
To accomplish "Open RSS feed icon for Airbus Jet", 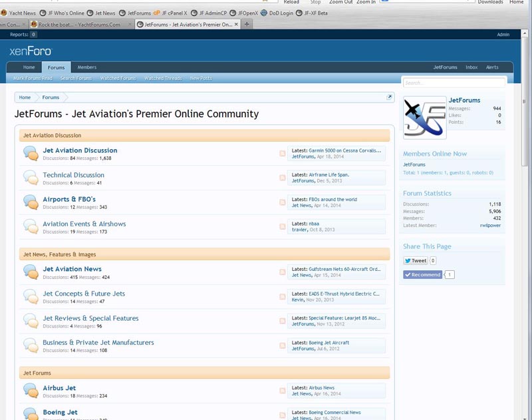I will click(x=282, y=391).
